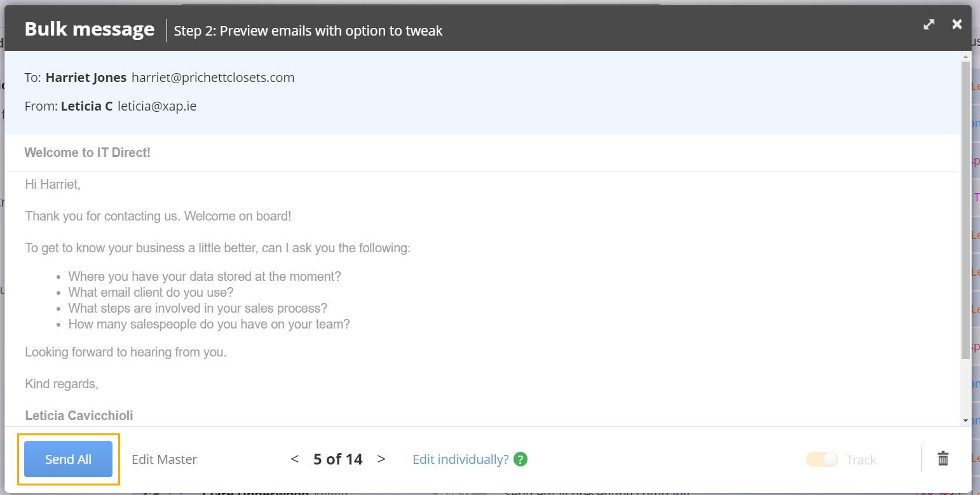Click the Track label text
This screenshot has width=980, height=495.
click(x=861, y=459)
